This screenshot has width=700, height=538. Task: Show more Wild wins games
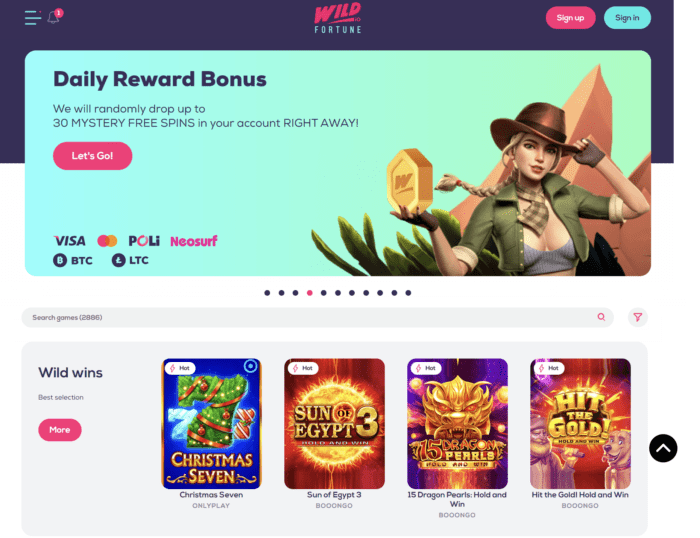tap(60, 430)
